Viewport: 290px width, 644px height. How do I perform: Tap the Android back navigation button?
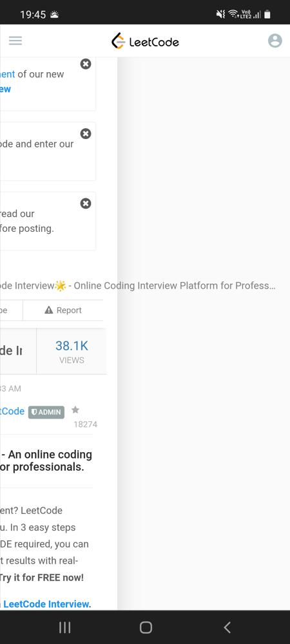227,627
